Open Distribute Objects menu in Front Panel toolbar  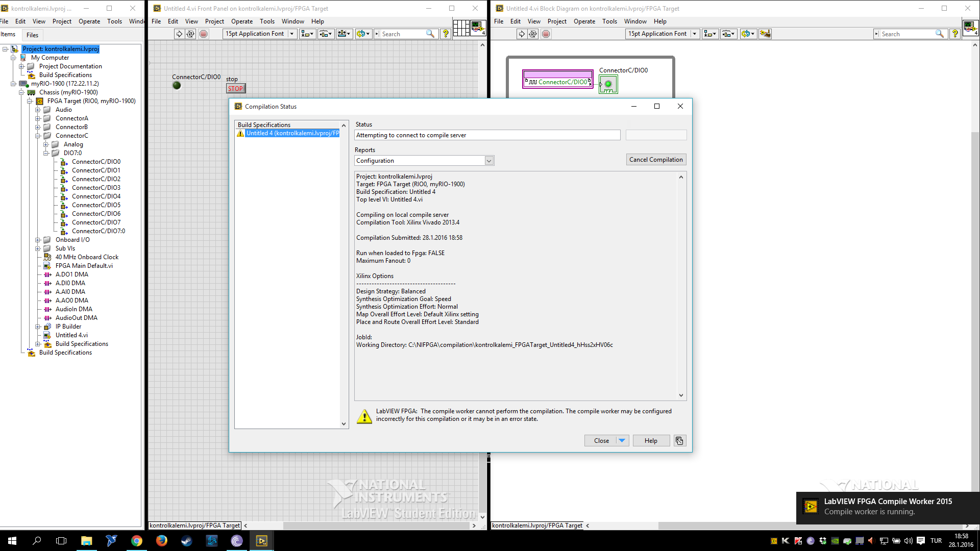click(326, 34)
